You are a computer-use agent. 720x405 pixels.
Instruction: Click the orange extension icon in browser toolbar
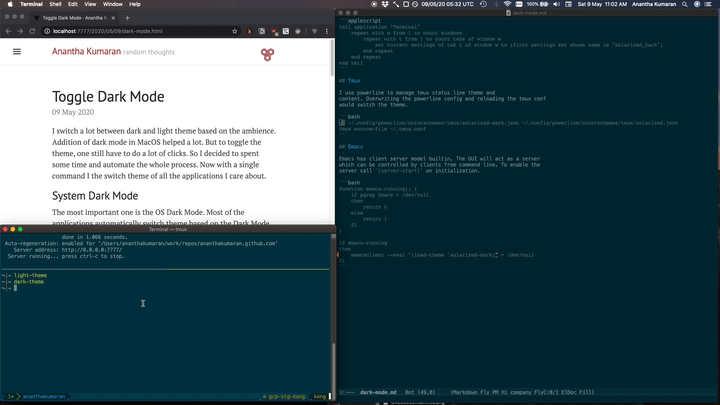(x=249, y=31)
